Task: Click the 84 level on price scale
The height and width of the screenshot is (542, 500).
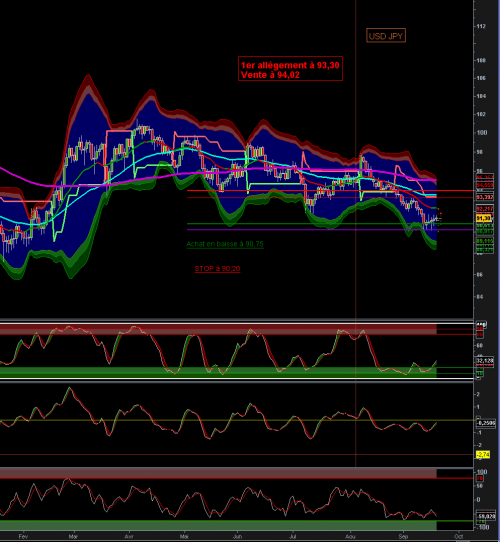Action: [x=480, y=296]
